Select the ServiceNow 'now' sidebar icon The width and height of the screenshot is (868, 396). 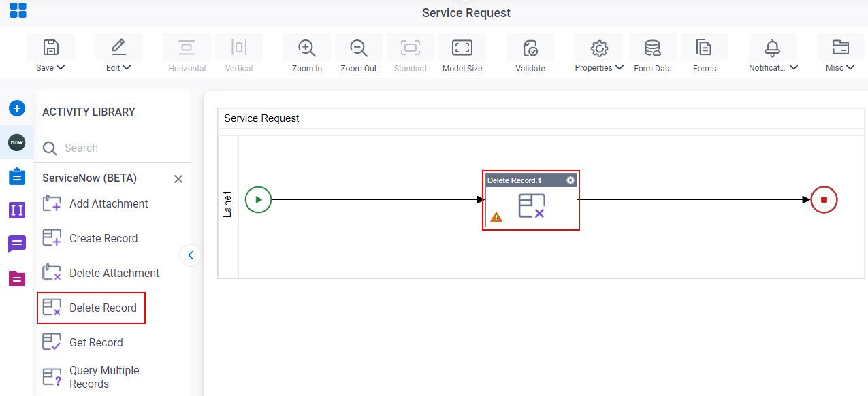coord(17,142)
